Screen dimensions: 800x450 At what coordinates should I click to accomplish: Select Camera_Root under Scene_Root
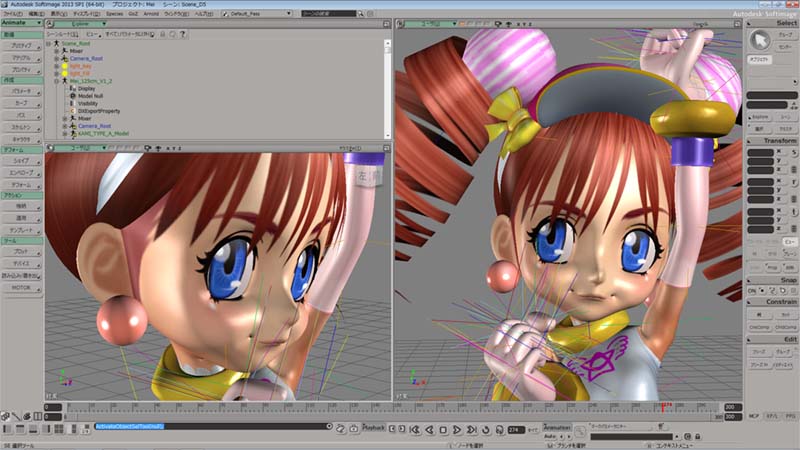[x=86, y=59]
